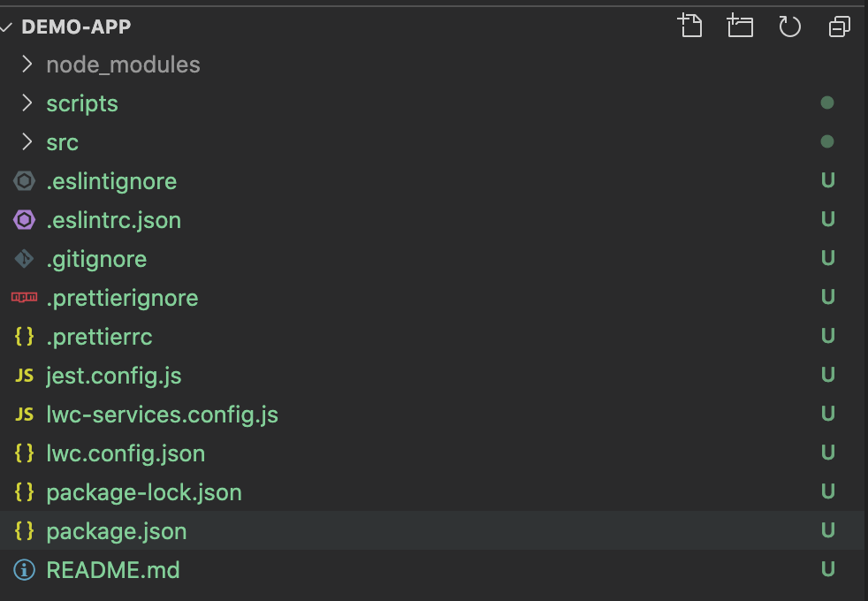The height and width of the screenshot is (601, 868).
Task: Click the JS icon next to jest.config.js
Action: [25, 376]
